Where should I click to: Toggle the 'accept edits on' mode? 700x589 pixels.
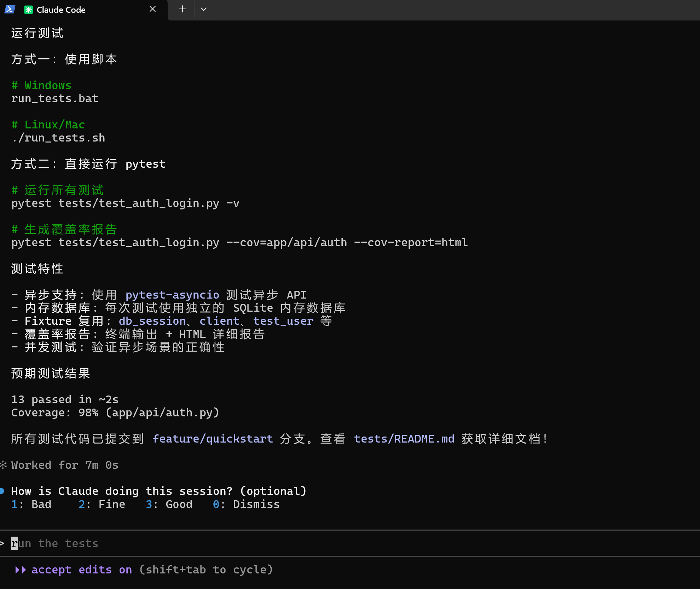point(81,570)
